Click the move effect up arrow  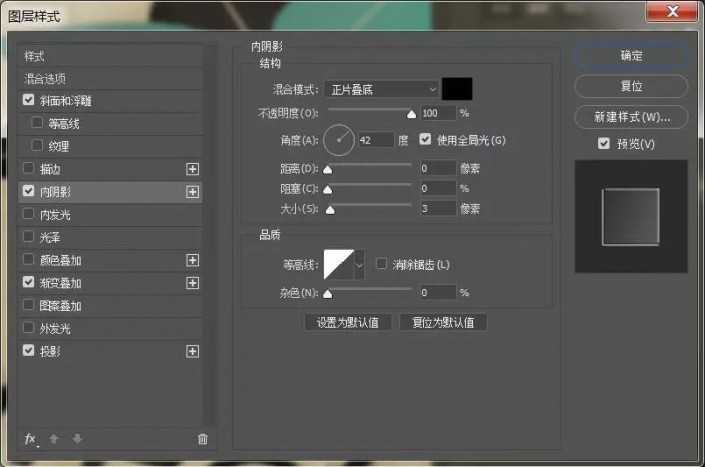[x=54, y=439]
